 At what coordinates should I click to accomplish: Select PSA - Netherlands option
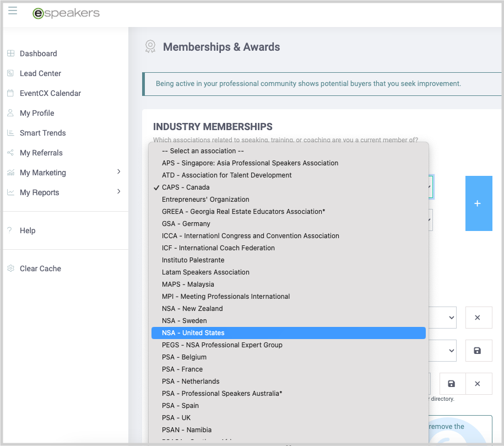point(288,381)
